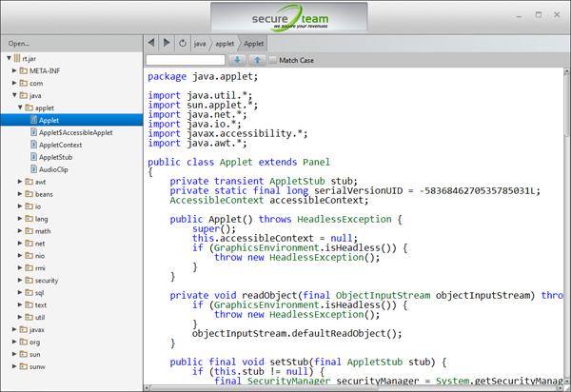Screen dimensions: 571x392
Task: Enable the Match Case checkbox
Action: [x=272, y=60]
